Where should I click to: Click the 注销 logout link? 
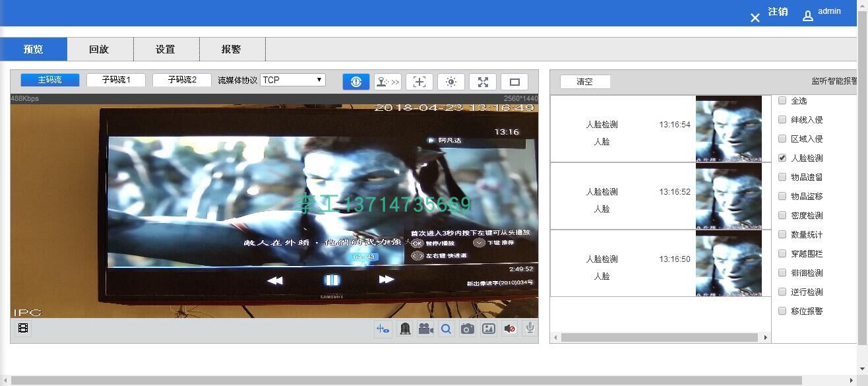(778, 12)
